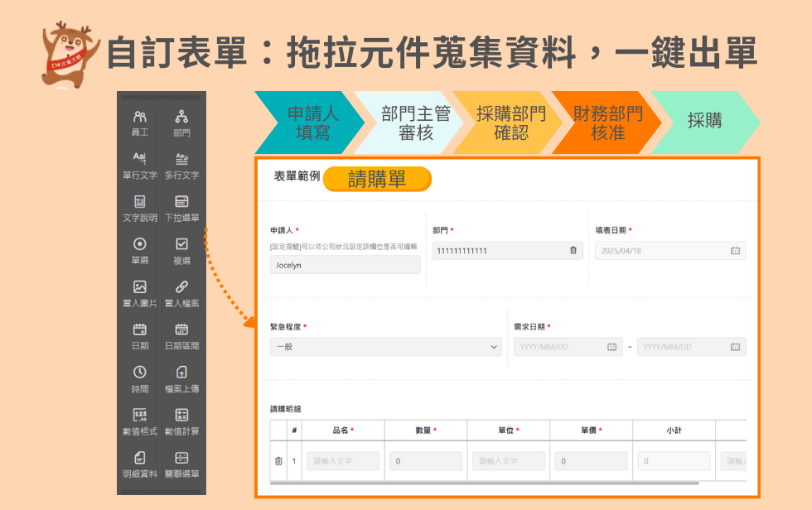Click the 請購單 form title badge
Image resolution: width=812 pixels, height=510 pixels.
pyautogui.click(x=377, y=179)
